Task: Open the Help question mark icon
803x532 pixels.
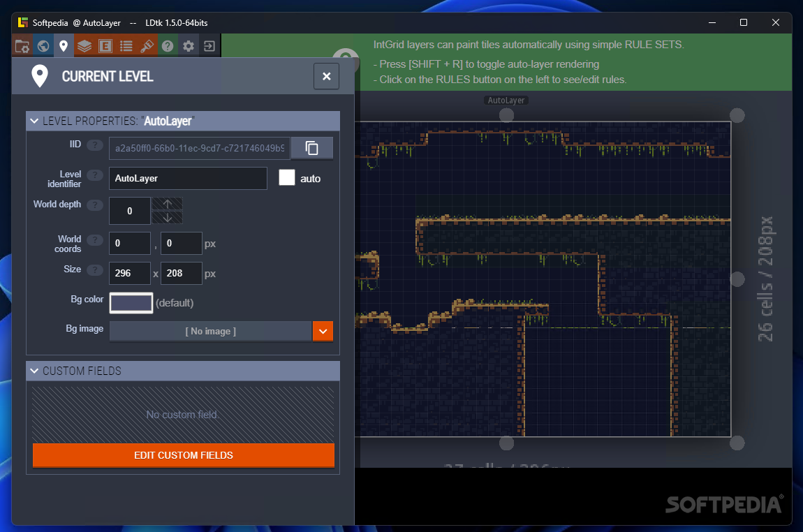Action: tap(168, 46)
